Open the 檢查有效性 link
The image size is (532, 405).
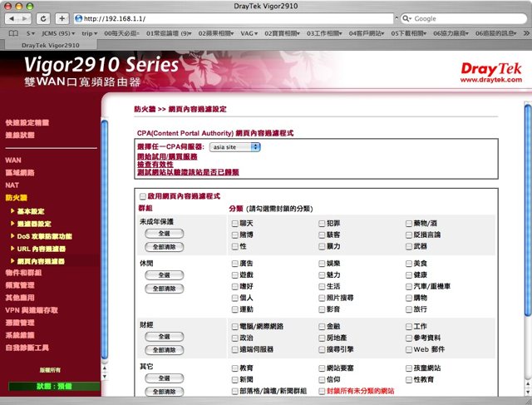(155, 165)
